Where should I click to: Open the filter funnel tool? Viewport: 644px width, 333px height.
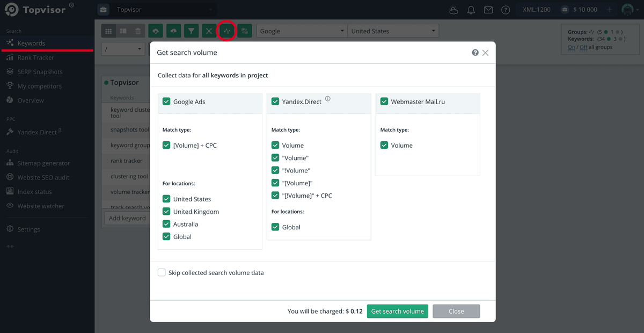point(191,31)
